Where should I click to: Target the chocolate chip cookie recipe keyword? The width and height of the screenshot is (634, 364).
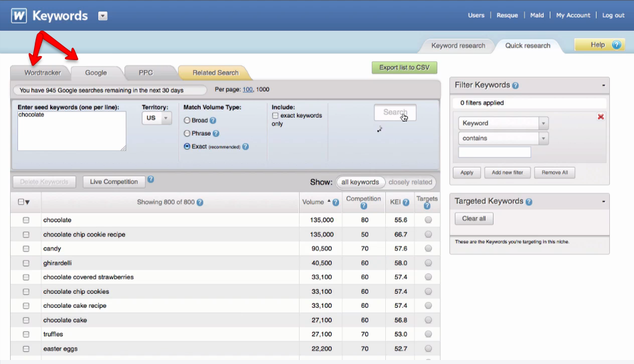(x=428, y=234)
